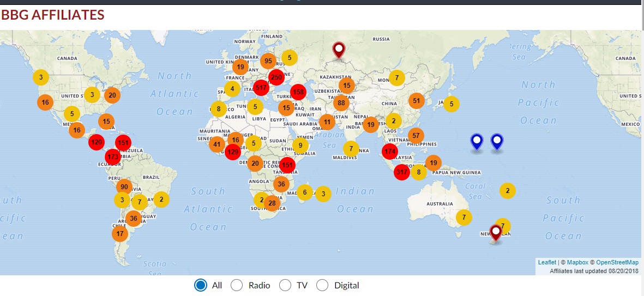The width and height of the screenshot is (644, 296).
Task: Expand the 7 cluster in southeast Australia
Action: coord(464,217)
